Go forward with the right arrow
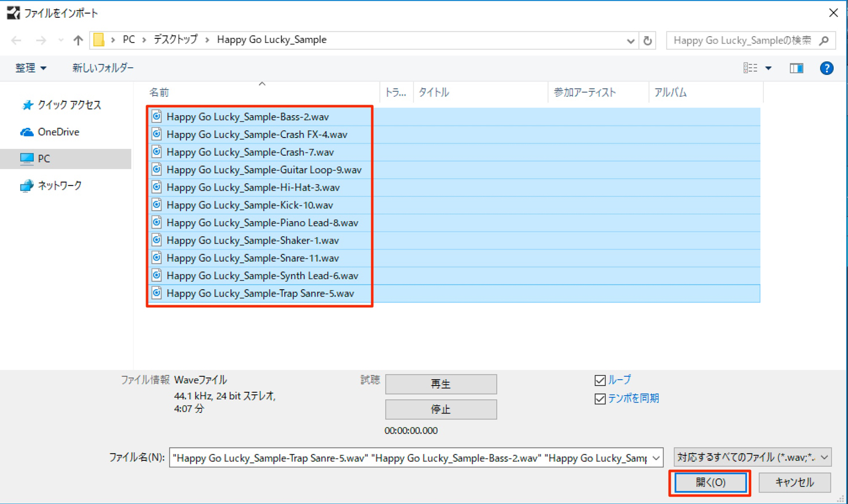 (x=41, y=40)
